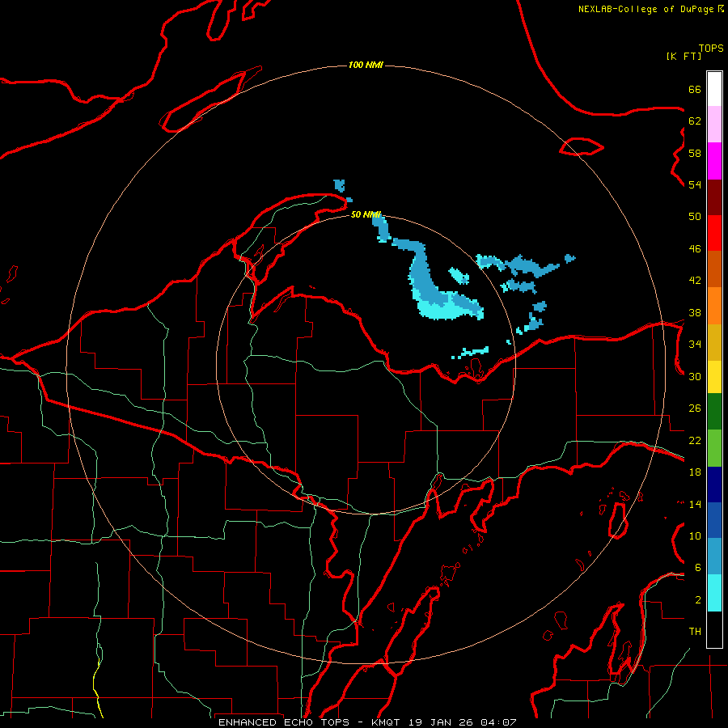
Task: Select the gold 34 color swatch
Action: coord(714,342)
